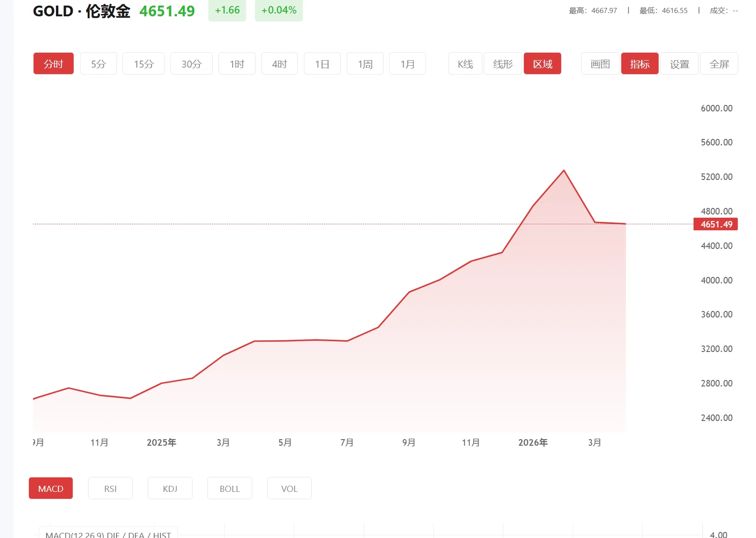
Task: Select the 线形 line chart style
Action: [x=502, y=63]
